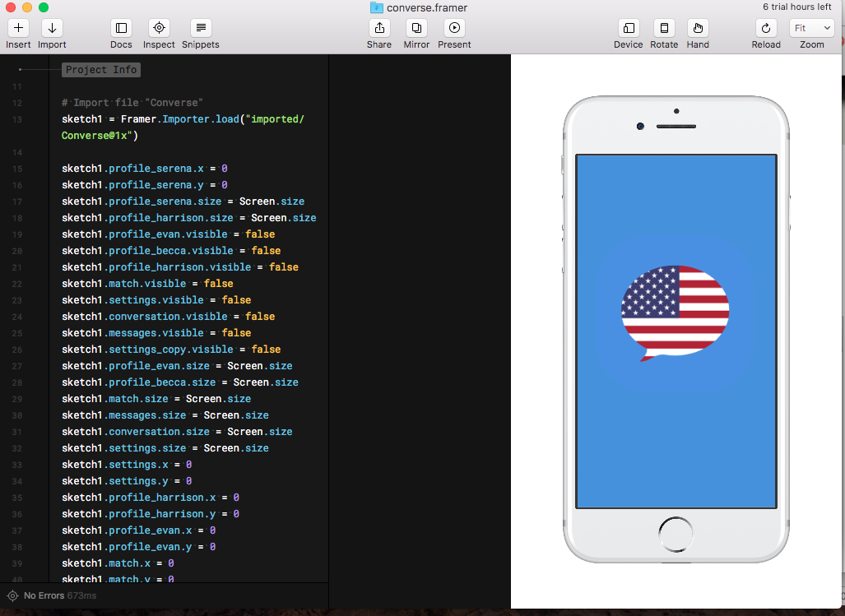Image resolution: width=845 pixels, height=616 pixels.
Task: Click the line 'sketch1.settings_copy.visible = false'
Action: click(x=171, y=349)
